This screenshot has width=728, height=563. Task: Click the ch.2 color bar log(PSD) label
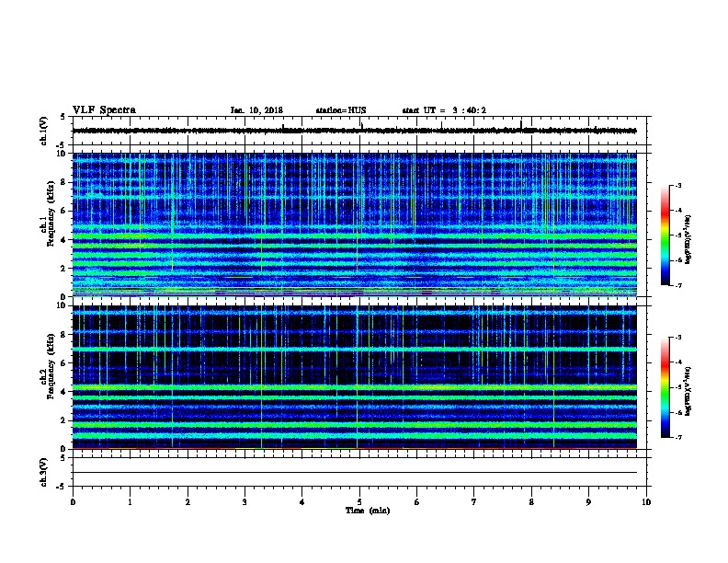tap(688, 391)
